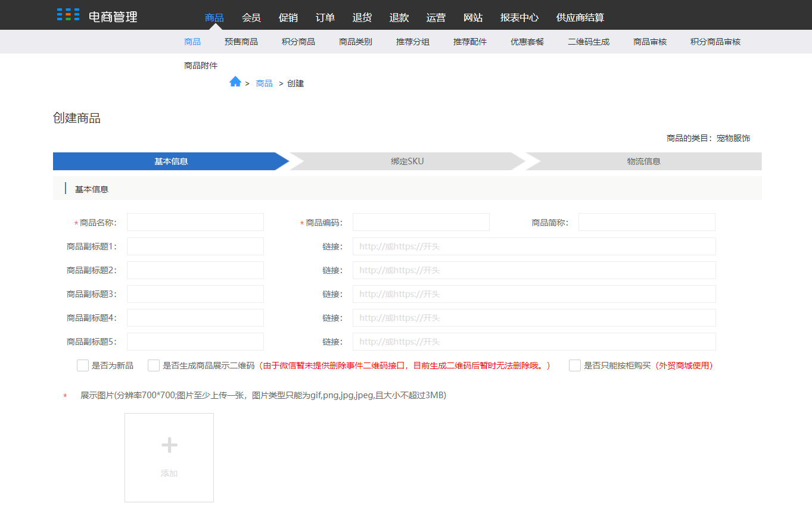Focus the 商品名称 input field
Screen dimensions: 812x522
pos(195,222)
